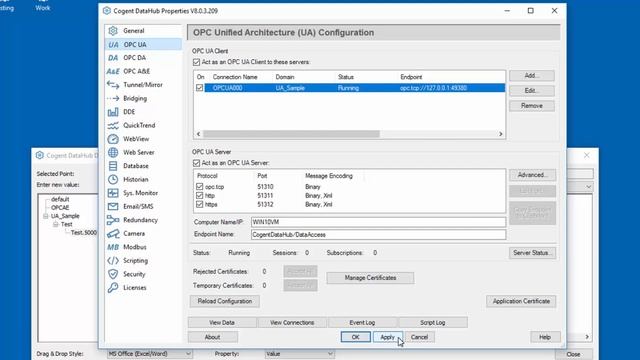Click the Apply button

tap(388, 337)
